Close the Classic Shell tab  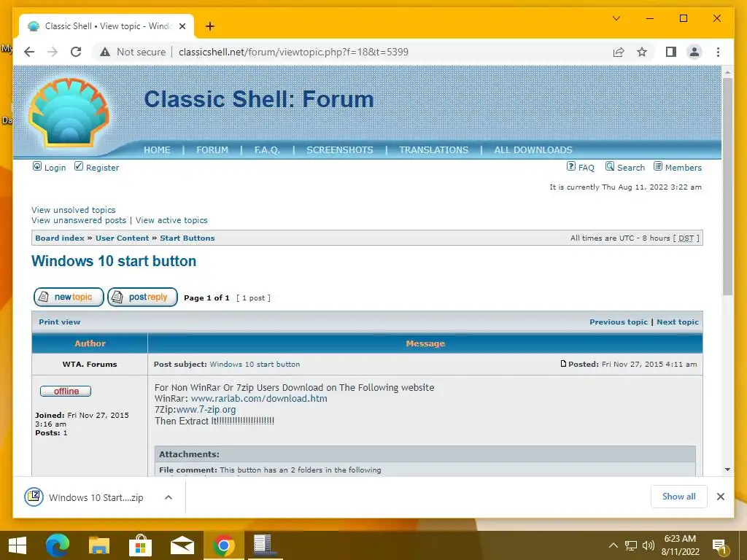point(182,26)
